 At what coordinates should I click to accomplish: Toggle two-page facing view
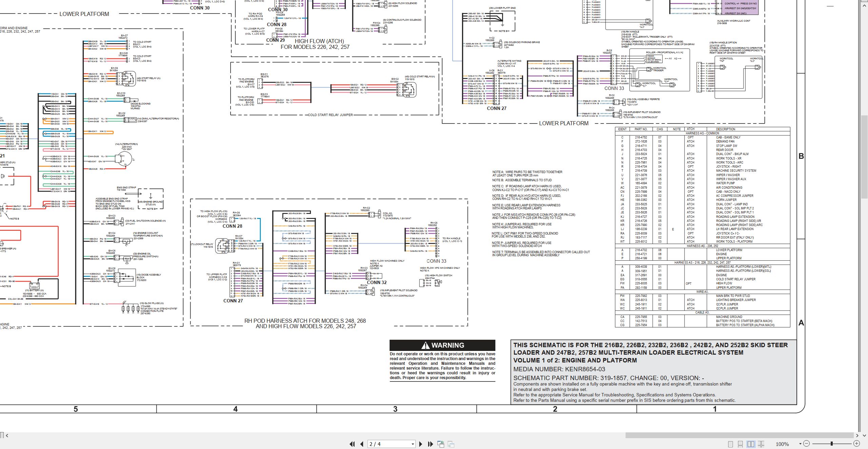coord(751,444)
